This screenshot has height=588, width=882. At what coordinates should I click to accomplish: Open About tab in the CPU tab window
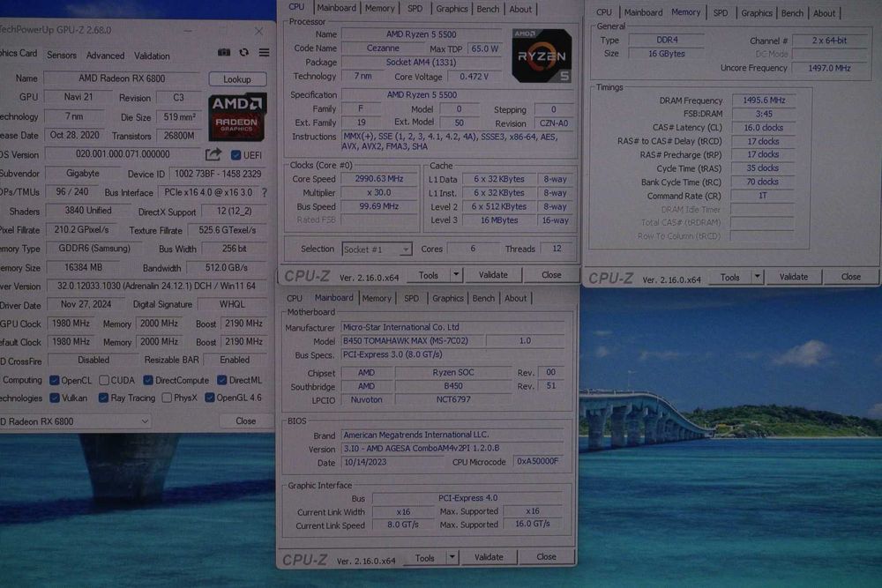click(519, 9)
